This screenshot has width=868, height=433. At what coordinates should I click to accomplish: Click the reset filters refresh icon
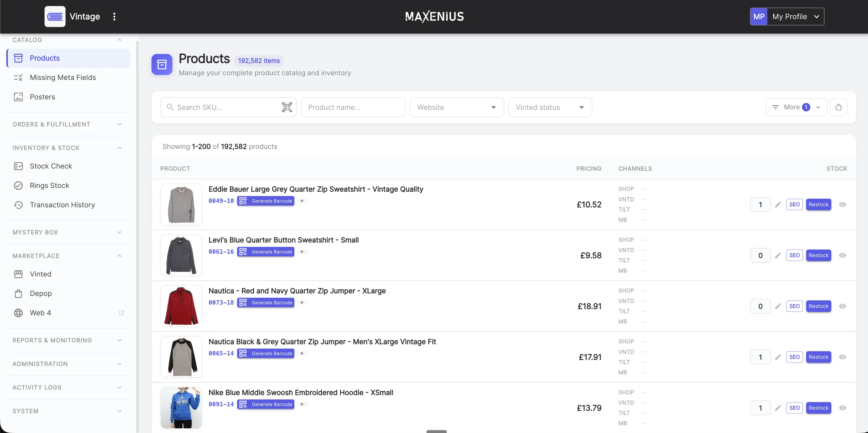[x=838, y=107]
